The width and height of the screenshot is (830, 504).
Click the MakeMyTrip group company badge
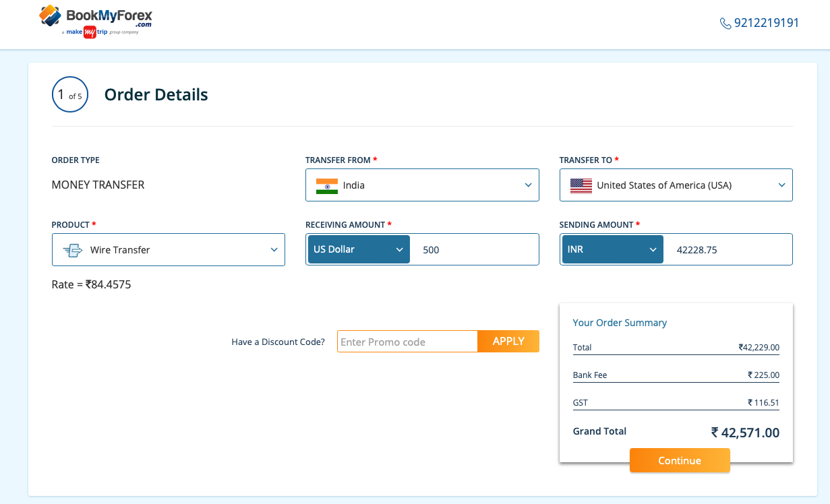(100, 32)
